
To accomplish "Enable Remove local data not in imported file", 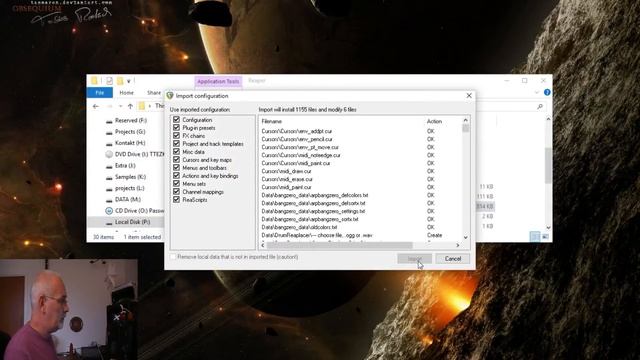I will coord(173,257).
